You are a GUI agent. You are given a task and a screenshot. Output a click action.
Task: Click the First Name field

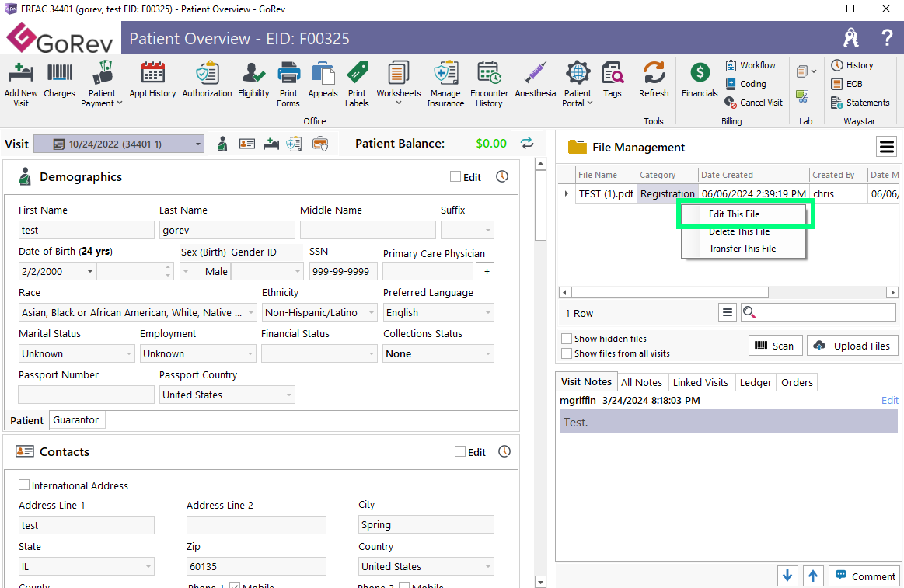coord(86,231)
